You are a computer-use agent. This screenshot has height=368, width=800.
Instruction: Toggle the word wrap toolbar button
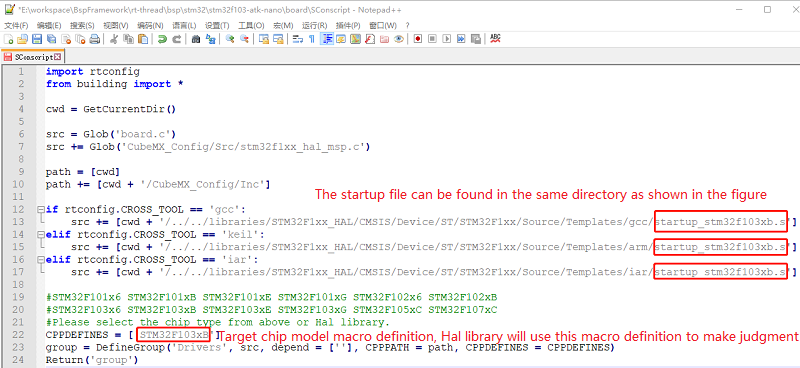[298, 39]
